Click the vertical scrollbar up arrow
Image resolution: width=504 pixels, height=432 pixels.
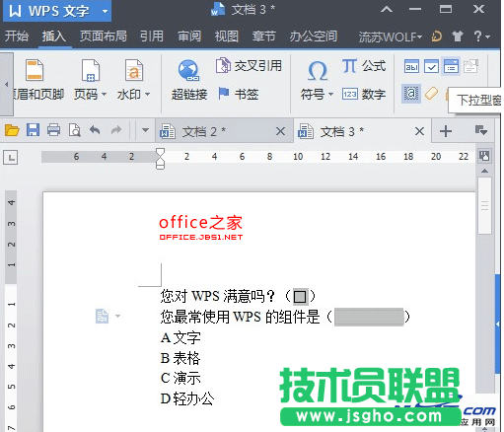pos(484,171)
